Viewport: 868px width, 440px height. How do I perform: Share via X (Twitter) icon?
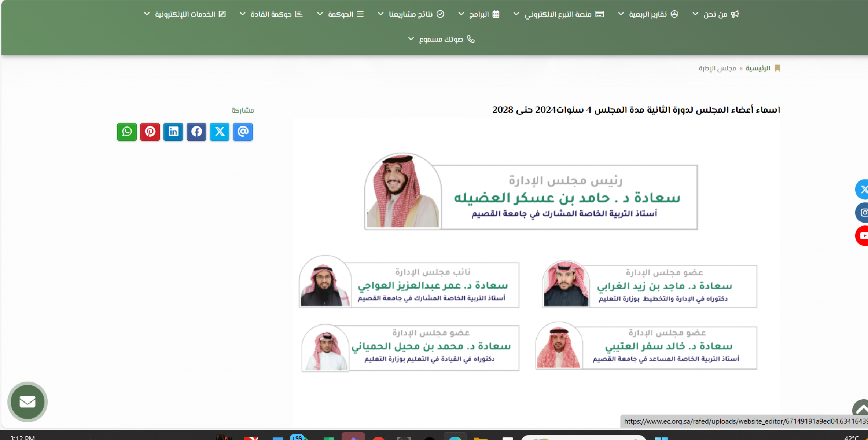coord(220,132)
